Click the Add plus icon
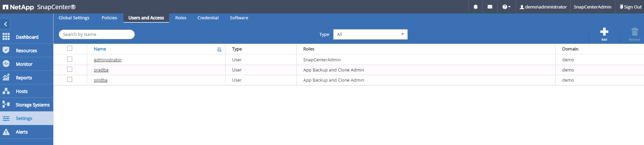644x145 pixels. pos(604,32)
